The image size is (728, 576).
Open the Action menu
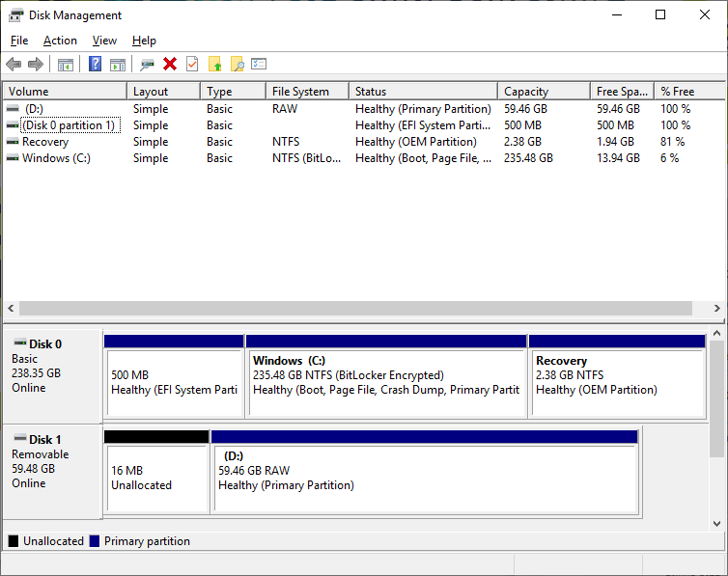coord(60,41)
